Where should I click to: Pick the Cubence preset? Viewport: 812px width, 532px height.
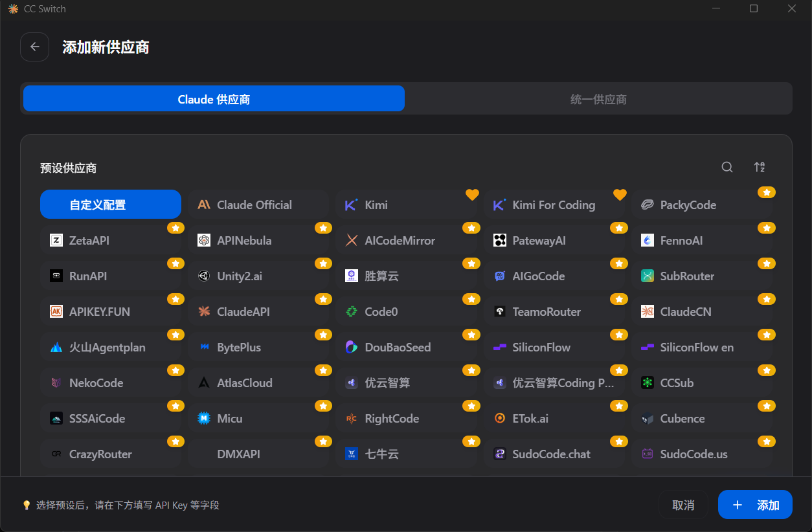click(702, 418)
